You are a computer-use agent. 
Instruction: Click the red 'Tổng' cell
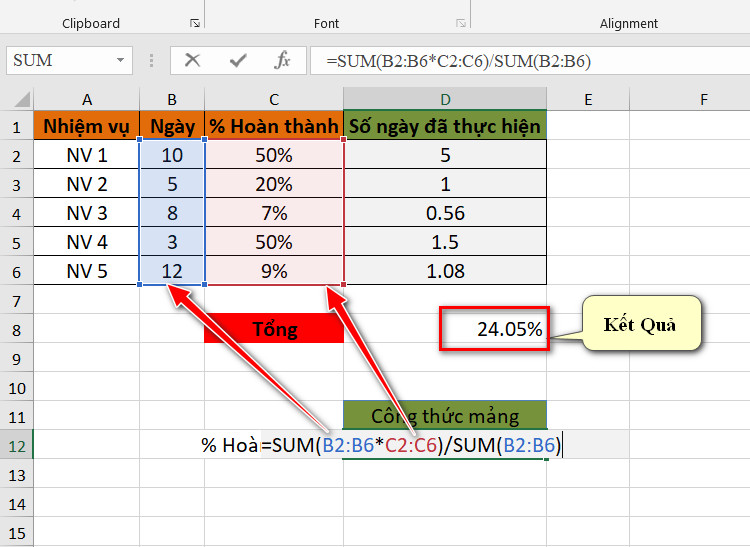(274, 328)
